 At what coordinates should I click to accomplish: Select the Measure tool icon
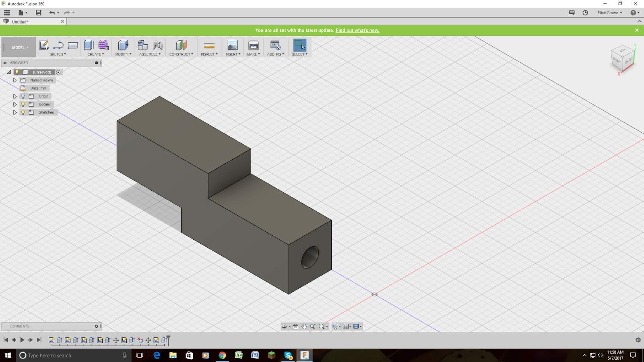point(209,45)
